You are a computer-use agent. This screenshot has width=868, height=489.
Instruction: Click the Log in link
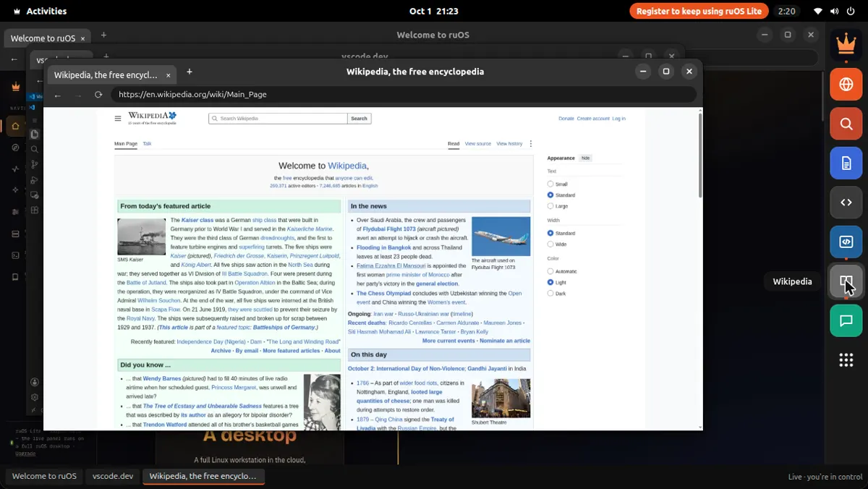point(619,119)
